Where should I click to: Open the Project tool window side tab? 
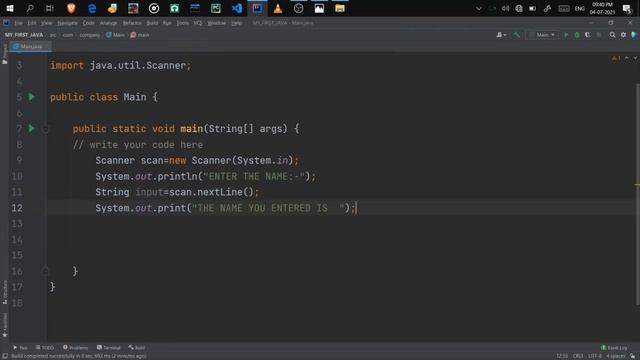point(5,54)
